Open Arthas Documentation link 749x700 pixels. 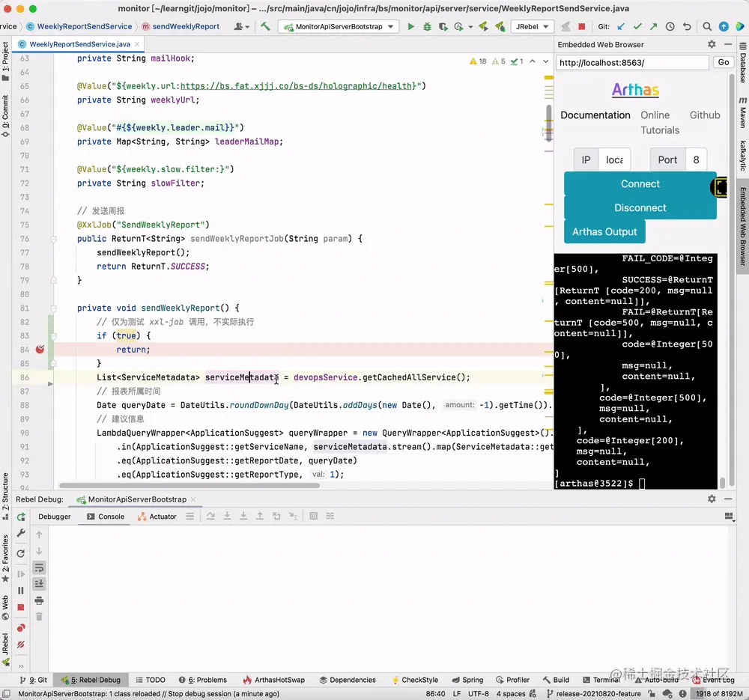[x=595, y=115]
